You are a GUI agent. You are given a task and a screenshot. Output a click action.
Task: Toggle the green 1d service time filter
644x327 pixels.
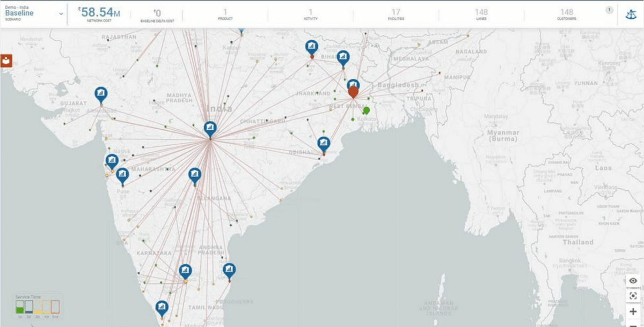click(x=19, y=307)
